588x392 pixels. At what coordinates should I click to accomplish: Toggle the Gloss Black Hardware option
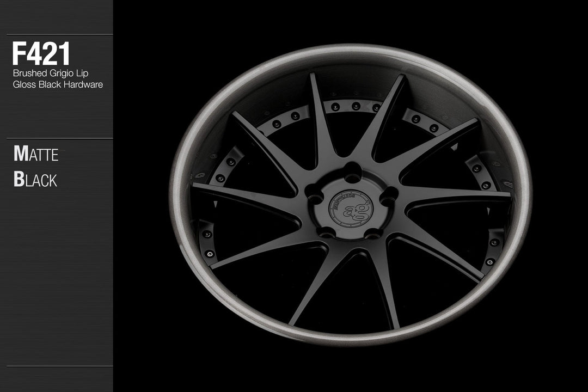pyautogui.click(x=57, y=84)
